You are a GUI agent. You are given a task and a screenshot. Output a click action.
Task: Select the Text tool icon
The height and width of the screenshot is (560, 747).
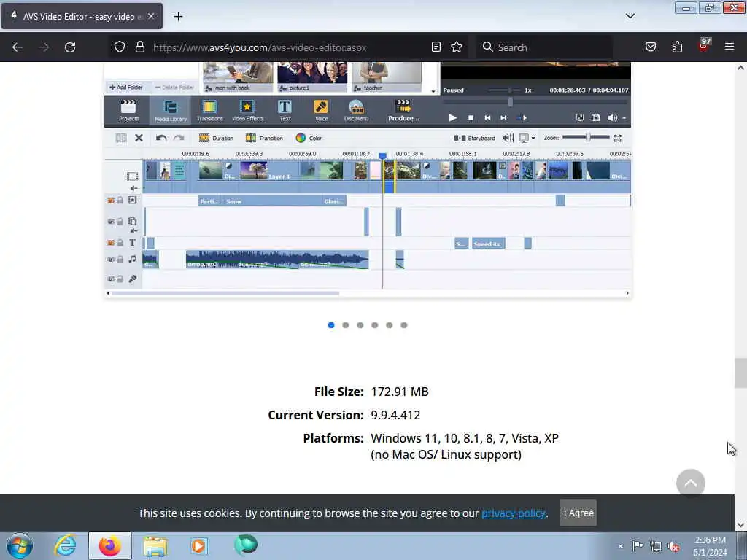[x=285, y=111]
